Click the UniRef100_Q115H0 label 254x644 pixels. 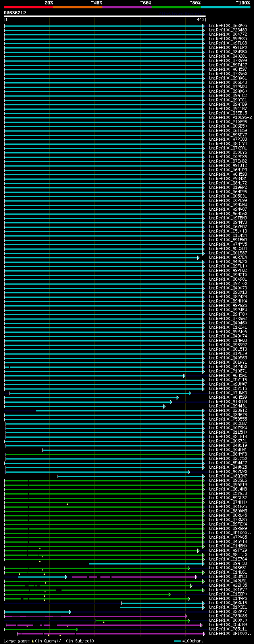coord(228,433)
